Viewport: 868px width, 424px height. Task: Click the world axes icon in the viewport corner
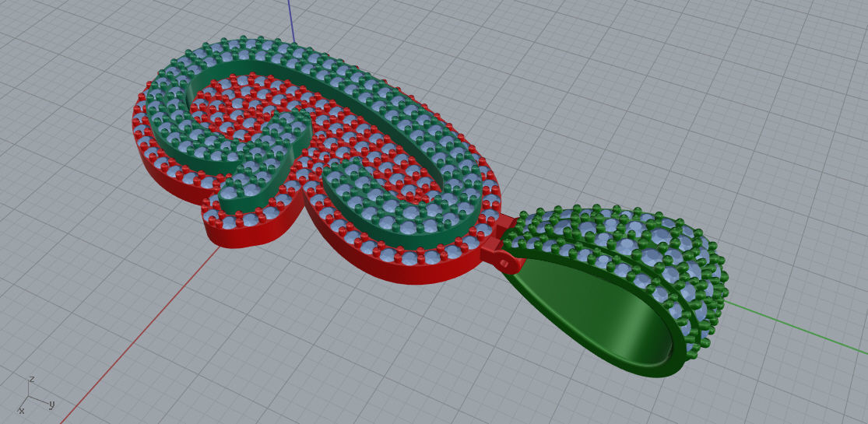(x=36, y=395)
